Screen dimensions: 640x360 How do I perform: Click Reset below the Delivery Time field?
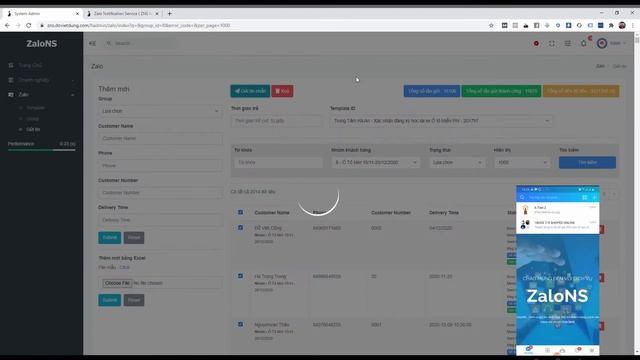tap(134, 238)
